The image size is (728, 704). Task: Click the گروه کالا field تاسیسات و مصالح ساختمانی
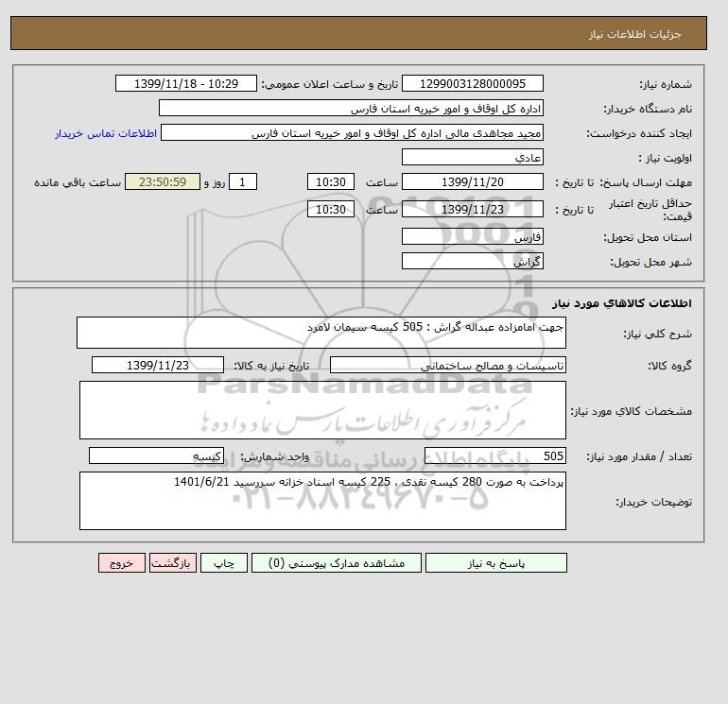click(447, 365)
